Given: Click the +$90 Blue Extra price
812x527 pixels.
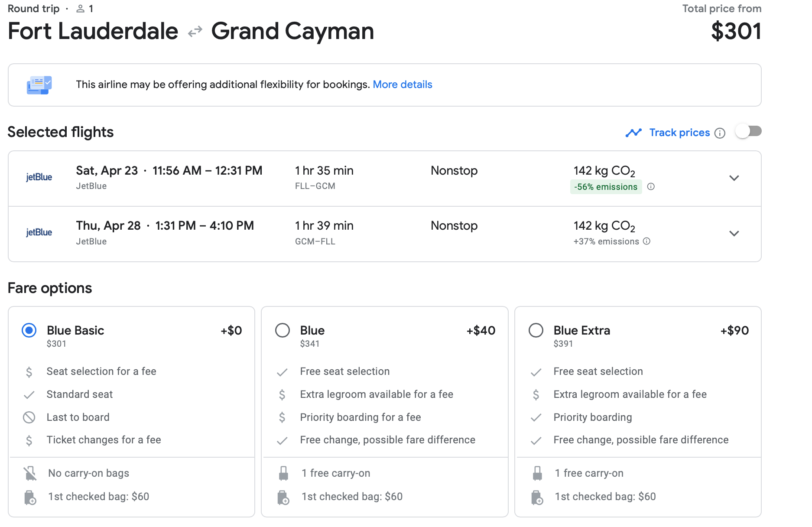Looking at the screenshot, I should coord(734,331).
